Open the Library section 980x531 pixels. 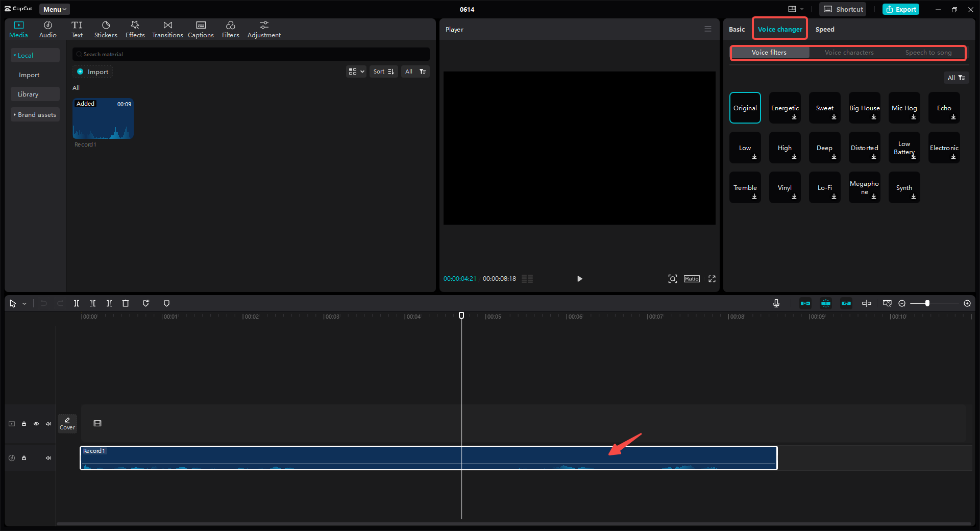(35, 94)
